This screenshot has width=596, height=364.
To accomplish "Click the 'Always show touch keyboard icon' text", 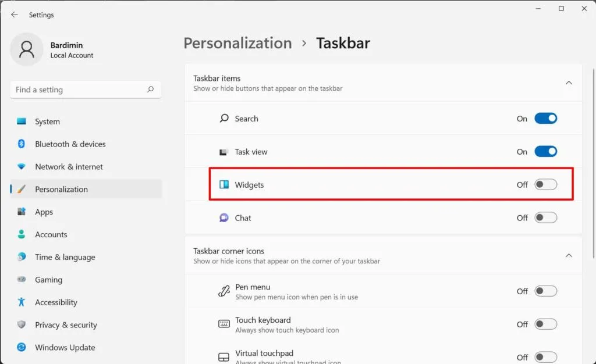I will click(287, 330).
